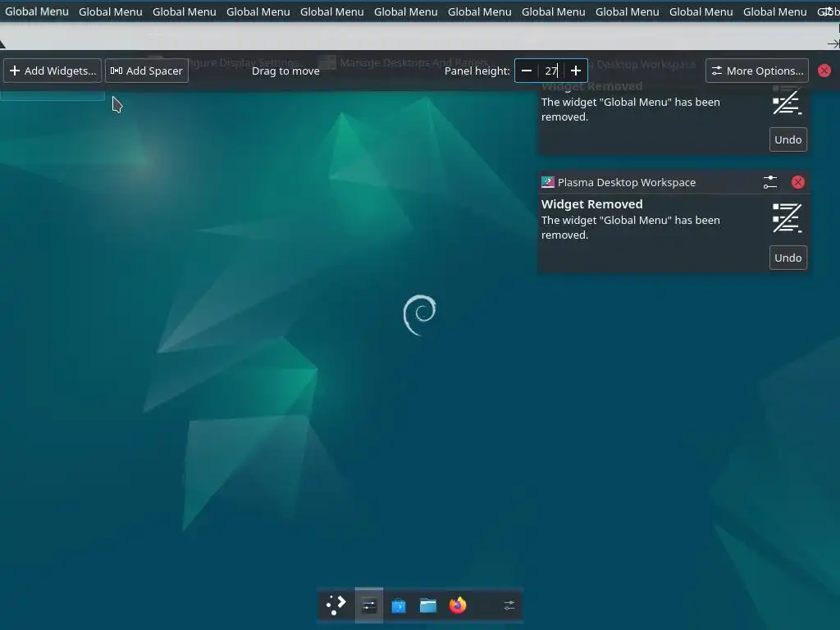Click the Debian swirl logo on the desktop
The height and width of the screenshot is (630, 840).
tap(419, 315)
